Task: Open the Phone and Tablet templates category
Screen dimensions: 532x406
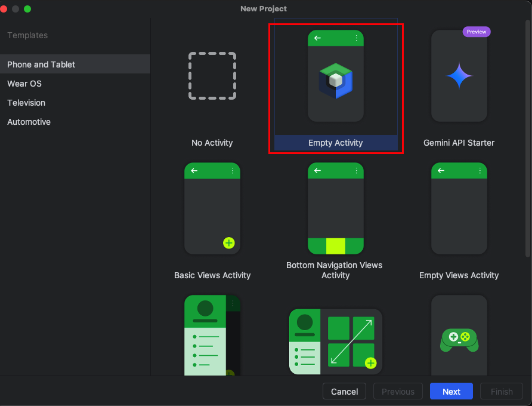Action: [x=41, y=64]
